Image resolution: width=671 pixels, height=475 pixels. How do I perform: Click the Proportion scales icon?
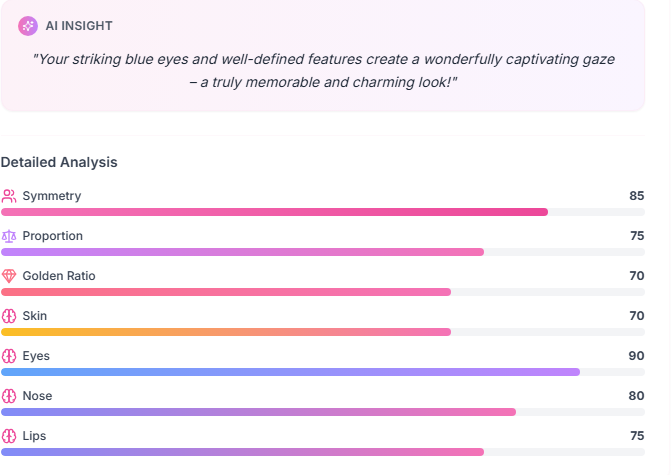(9, 236)
